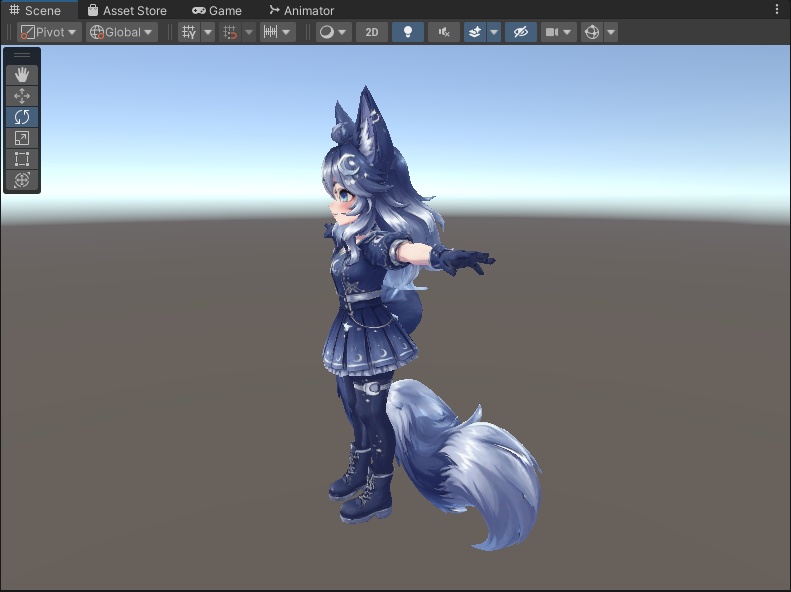Expand the grid snapping dropdown arrow

[x=249, y=32]
